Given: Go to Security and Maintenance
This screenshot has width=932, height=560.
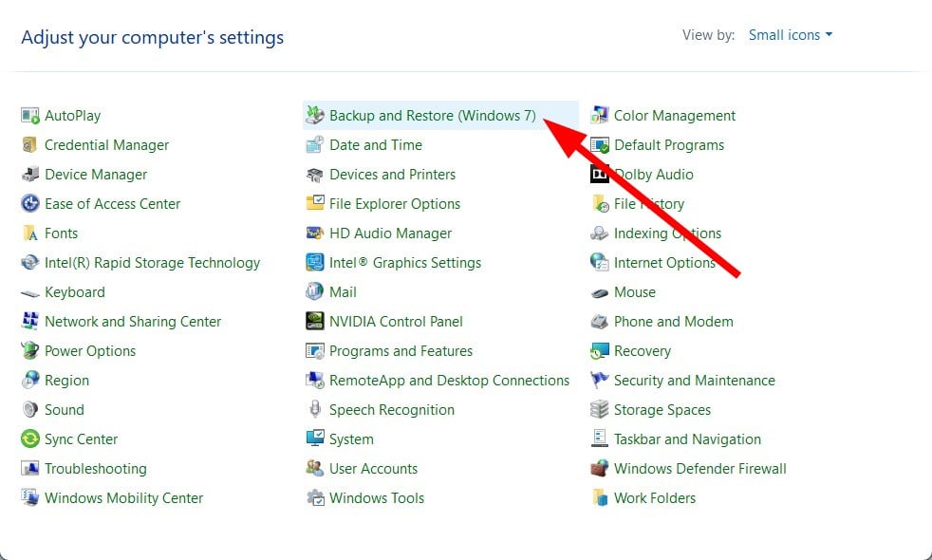Looking at the screenshot, I should [x=694, y=381].
